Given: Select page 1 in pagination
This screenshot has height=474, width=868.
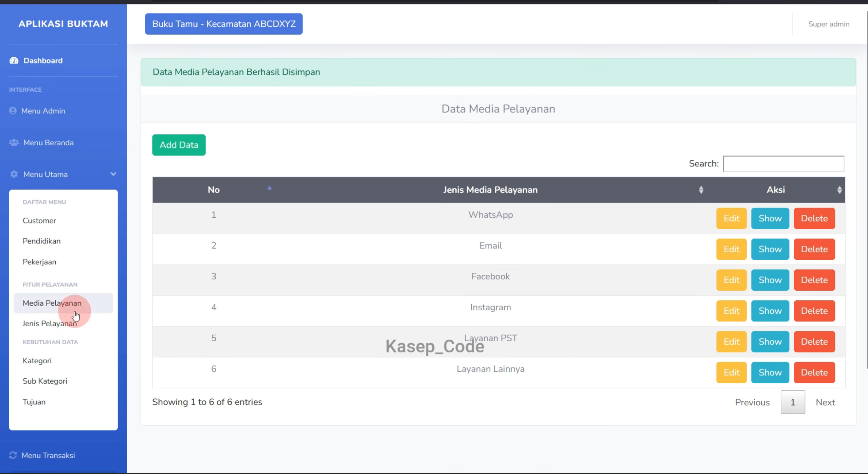Looking at the screenshot, I should pyautogui.click(x=793, y=402).
